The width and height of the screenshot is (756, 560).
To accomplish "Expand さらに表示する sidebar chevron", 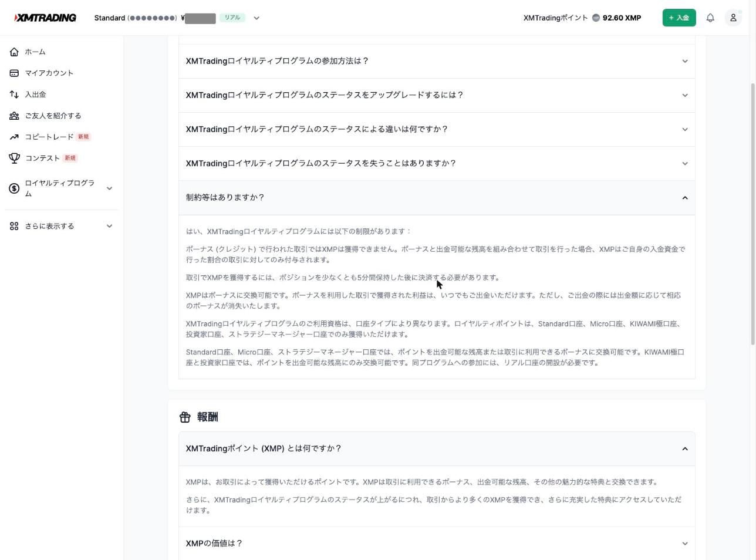I will 109,226.
